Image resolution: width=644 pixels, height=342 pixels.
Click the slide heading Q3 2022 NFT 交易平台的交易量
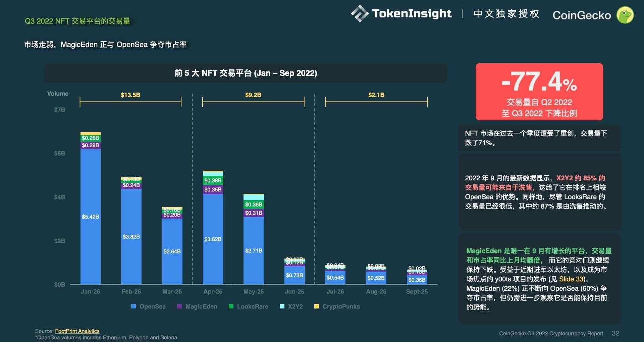click(x=77, y=21)
